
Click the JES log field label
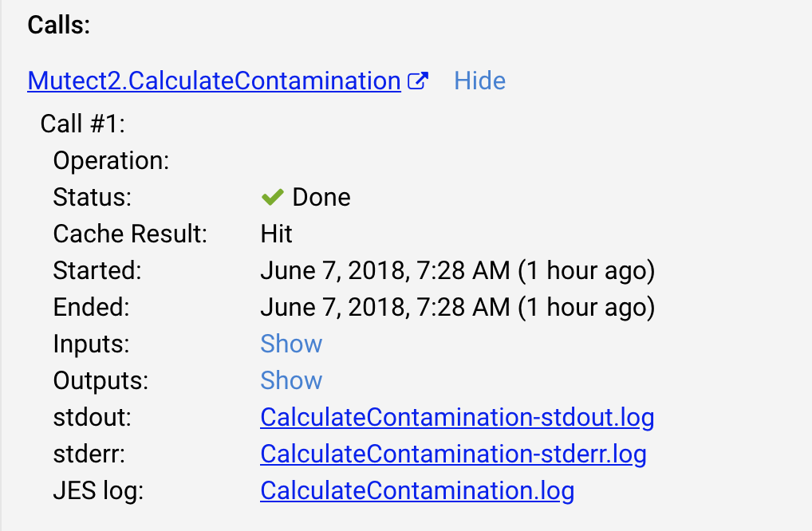coord(98,490)
